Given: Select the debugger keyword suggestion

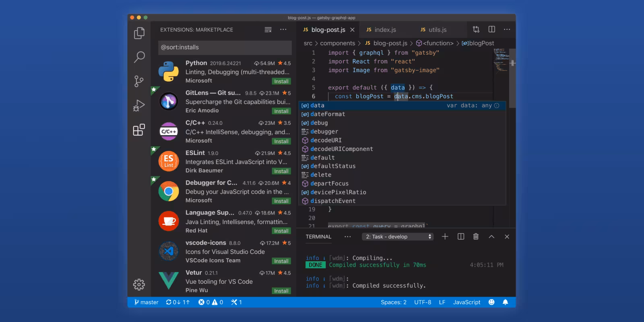Looking at the screenshot, I should tap(402, 132).
